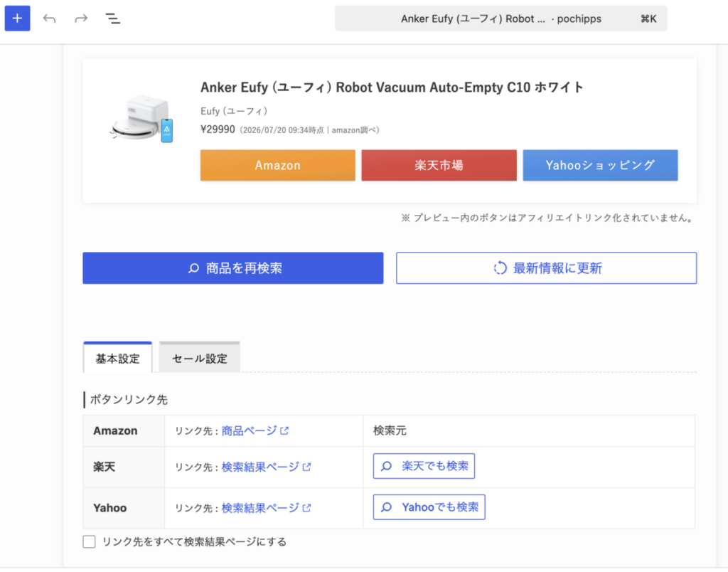Undo the last change
Image resolution: width=728 pixels, height=572 pixels.
[49, 18]
